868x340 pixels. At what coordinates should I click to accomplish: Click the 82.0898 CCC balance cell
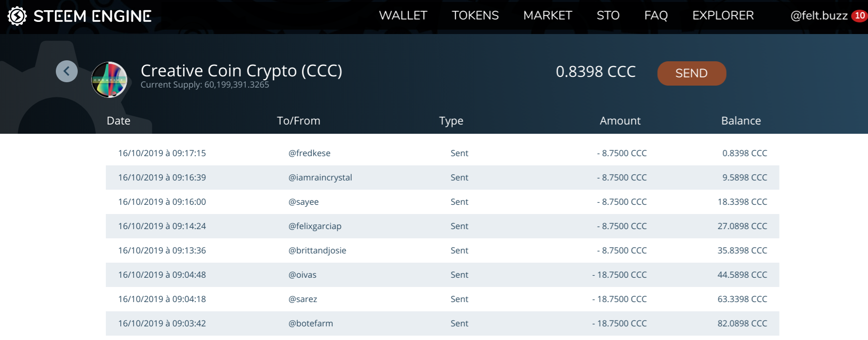point(742,323)
